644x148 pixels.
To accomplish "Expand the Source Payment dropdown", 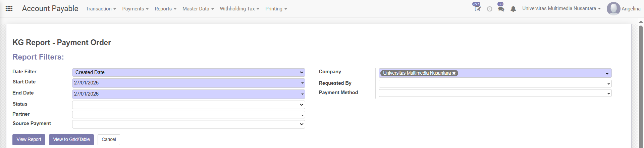I will point(189,124).
